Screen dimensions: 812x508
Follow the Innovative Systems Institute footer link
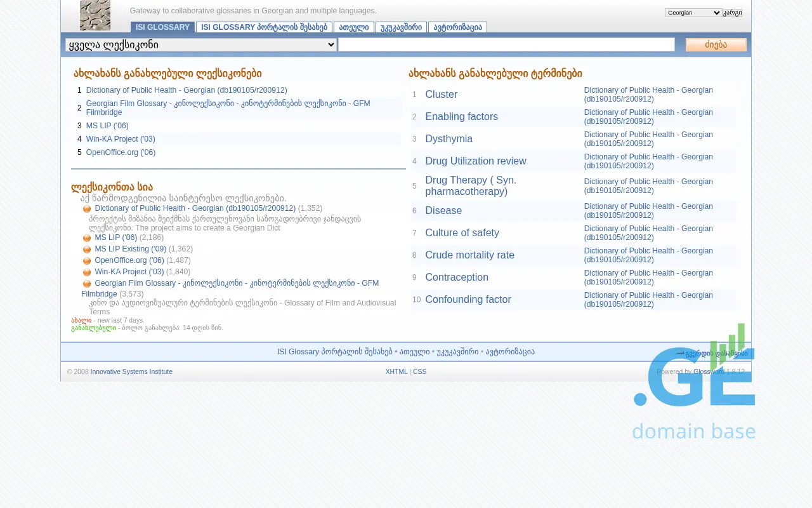point(131,371)
